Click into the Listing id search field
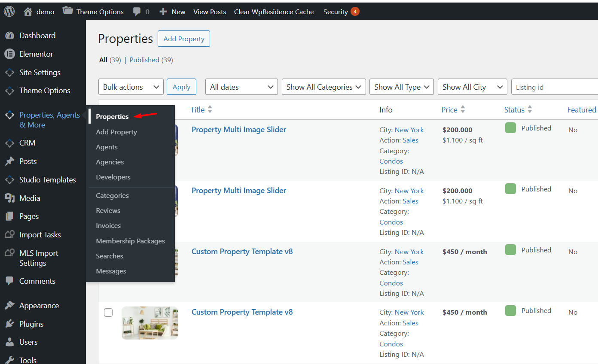The height and width of the screenshot is (364, 598). pyautogui.click(x=555, y=87)
